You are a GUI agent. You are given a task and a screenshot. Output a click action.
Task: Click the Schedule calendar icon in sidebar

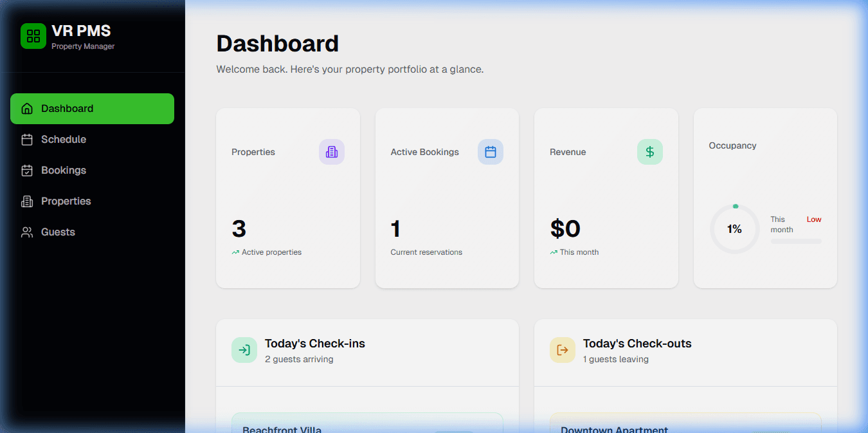coord(27,140)
